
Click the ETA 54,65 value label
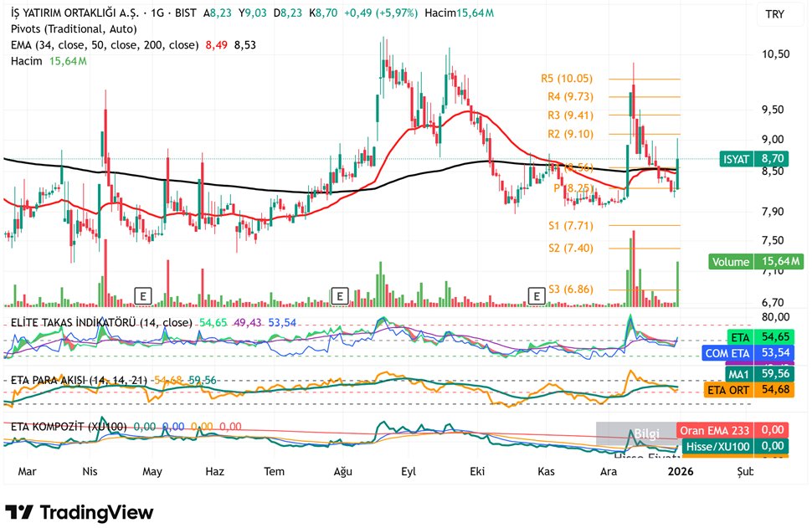[760, 337]
